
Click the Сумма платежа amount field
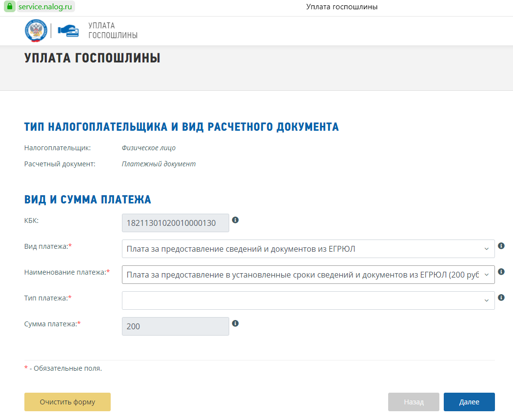pyautogui.click(x=175, y=326)
